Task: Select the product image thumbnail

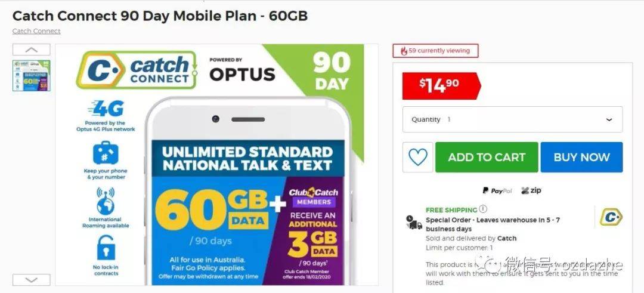Action: coord(32,76)
